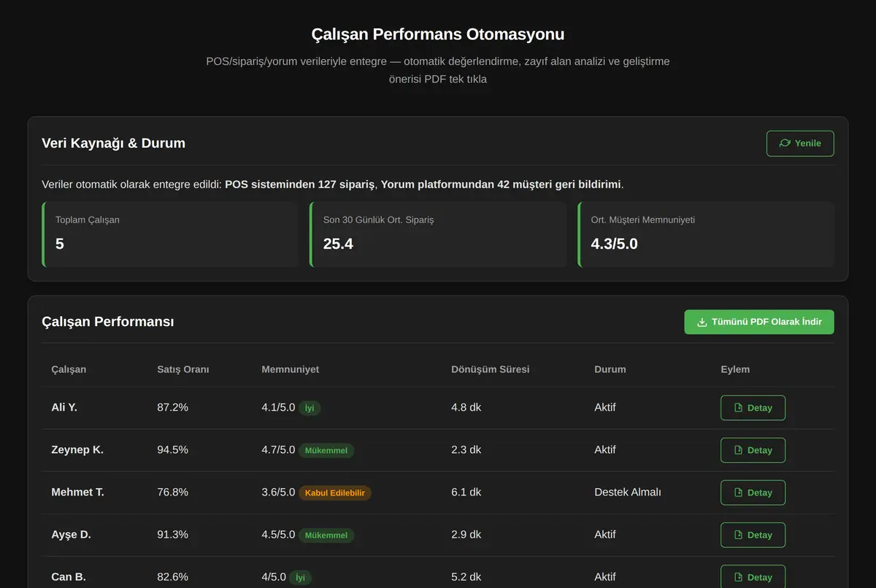Click the Mükemmel badge in Zeynep K.'s row
Image resolution: width=876 pixels, height=588 pixels.
click(326, 450)
